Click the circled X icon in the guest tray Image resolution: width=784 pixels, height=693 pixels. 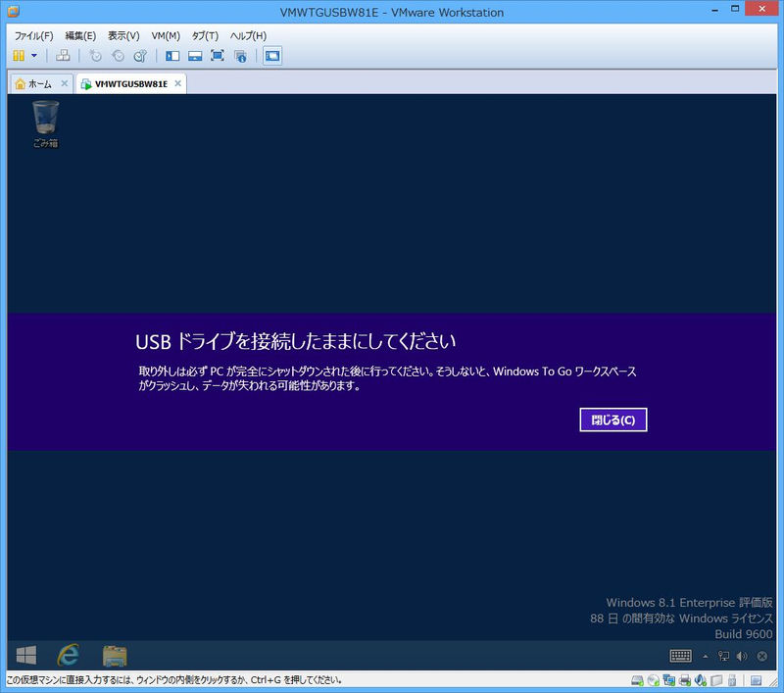tap(762, 656)
